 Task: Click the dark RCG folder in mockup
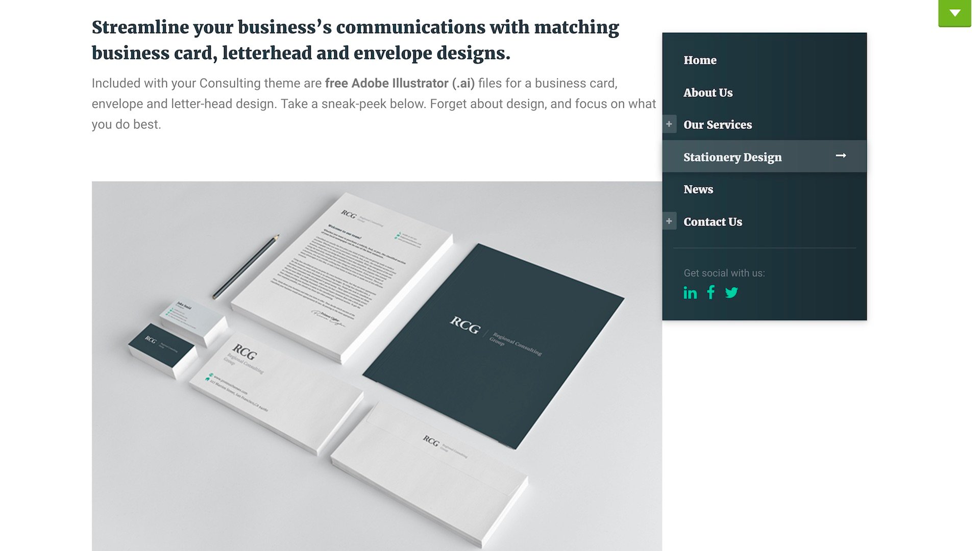tap(494, 346)
